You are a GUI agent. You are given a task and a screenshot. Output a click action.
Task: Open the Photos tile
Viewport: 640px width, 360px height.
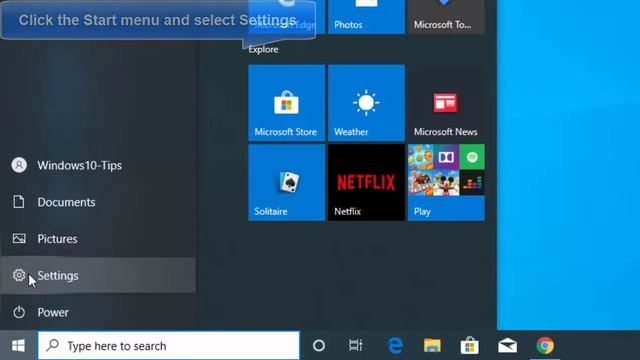pos(366,17)
